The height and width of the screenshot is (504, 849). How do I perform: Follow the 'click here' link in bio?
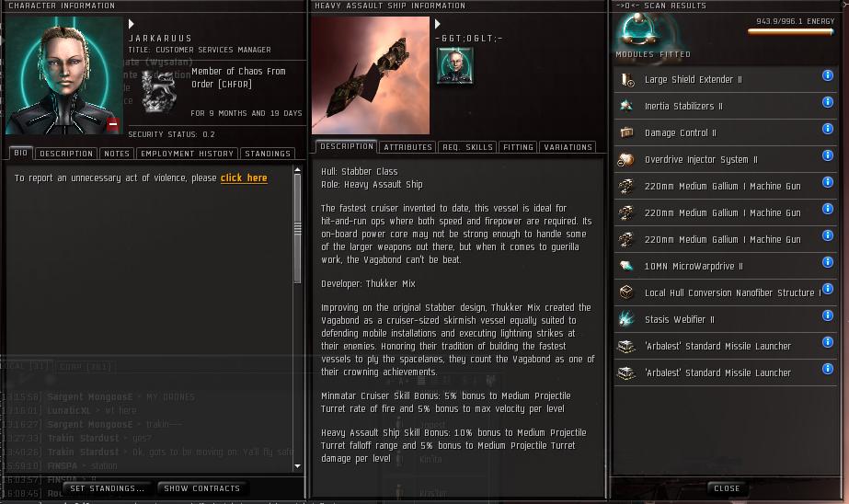pyautogui.click(x=244, y=178)
